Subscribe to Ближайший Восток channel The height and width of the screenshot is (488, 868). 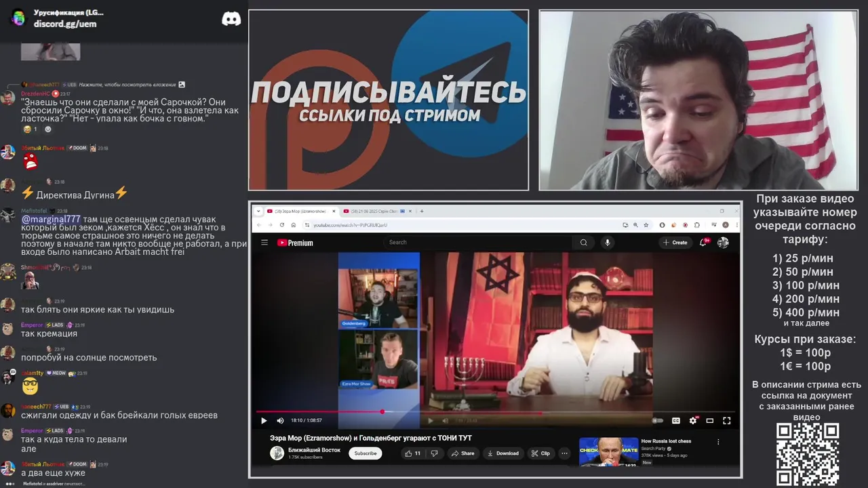pyautogui.click(x=366, y=453)
